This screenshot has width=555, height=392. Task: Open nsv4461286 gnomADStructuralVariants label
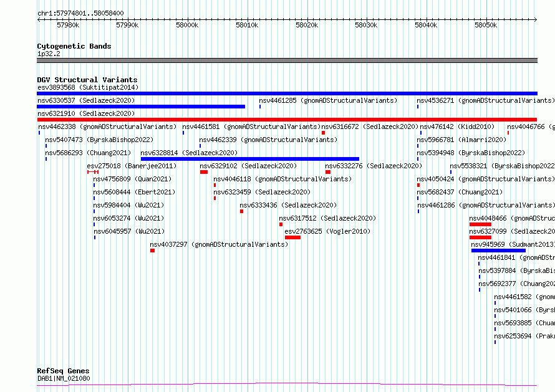pyautogui.click(x=486, y=205)
